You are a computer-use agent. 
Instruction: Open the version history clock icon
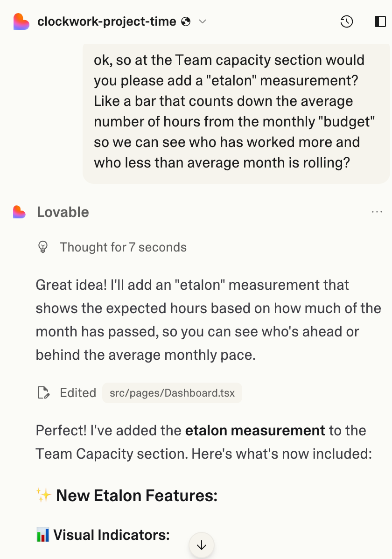[346, 21]
